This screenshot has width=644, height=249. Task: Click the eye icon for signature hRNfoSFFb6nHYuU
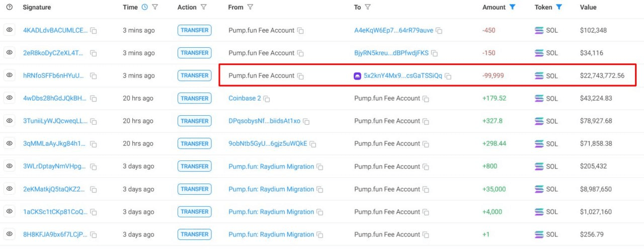(9, 75)
